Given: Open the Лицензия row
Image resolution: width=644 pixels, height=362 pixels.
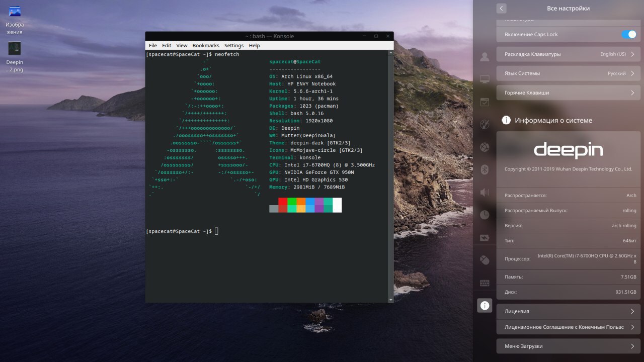Looking at the screenshot, I should [569, 311].
